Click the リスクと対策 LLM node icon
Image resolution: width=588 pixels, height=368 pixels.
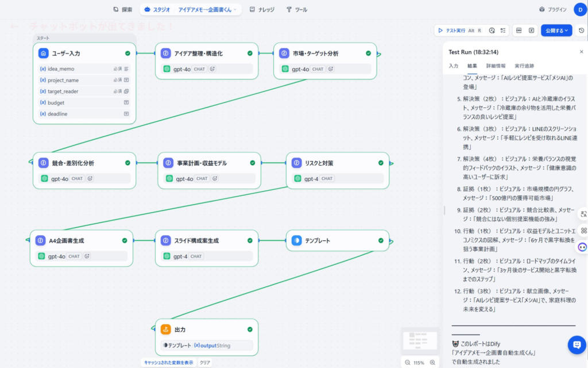tap(297, 163)
